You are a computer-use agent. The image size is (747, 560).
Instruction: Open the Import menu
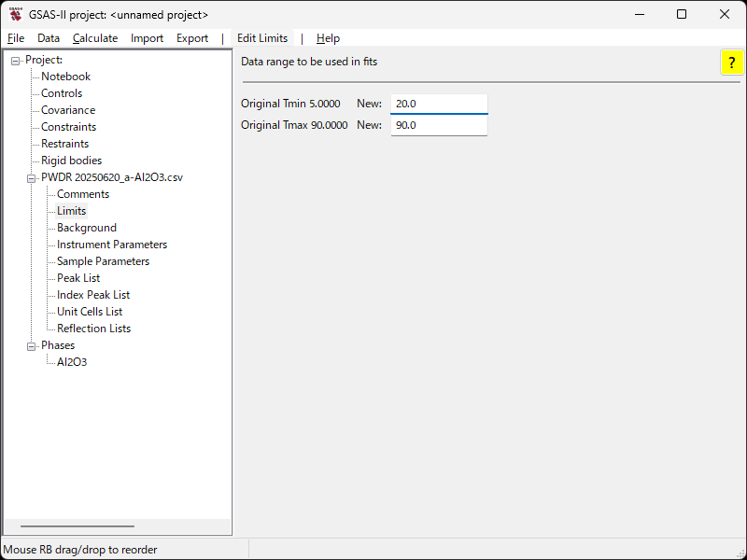click(147, 38)
